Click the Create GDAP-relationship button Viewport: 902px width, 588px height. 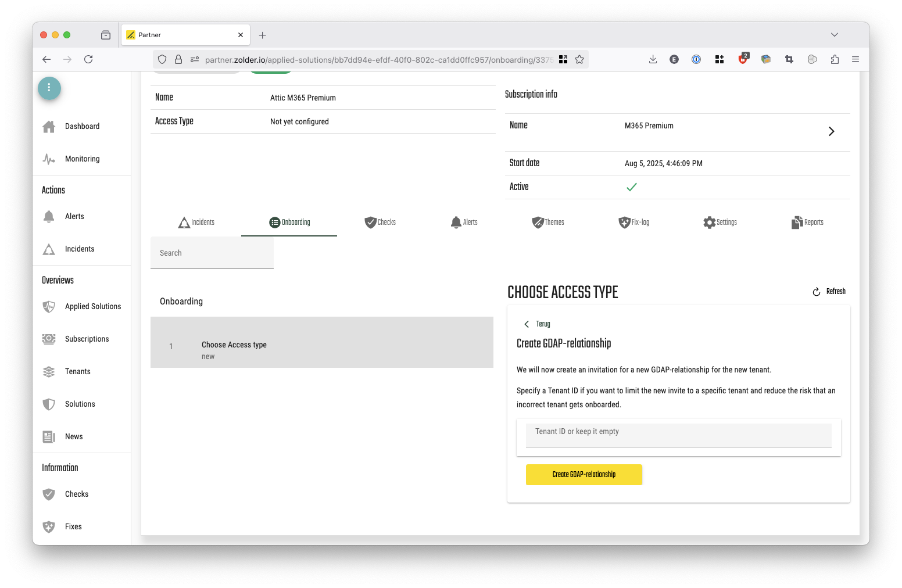584,475
